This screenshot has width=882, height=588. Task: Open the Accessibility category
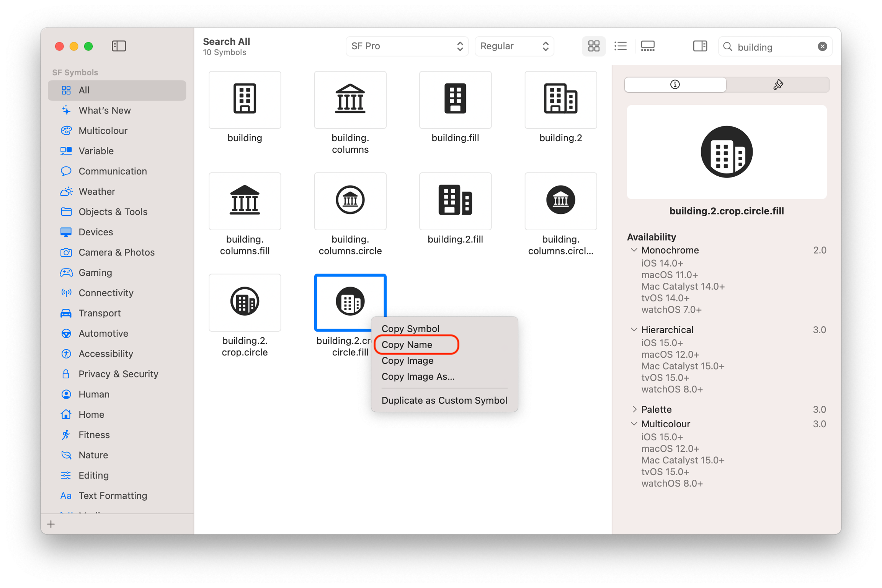[117, 354]
